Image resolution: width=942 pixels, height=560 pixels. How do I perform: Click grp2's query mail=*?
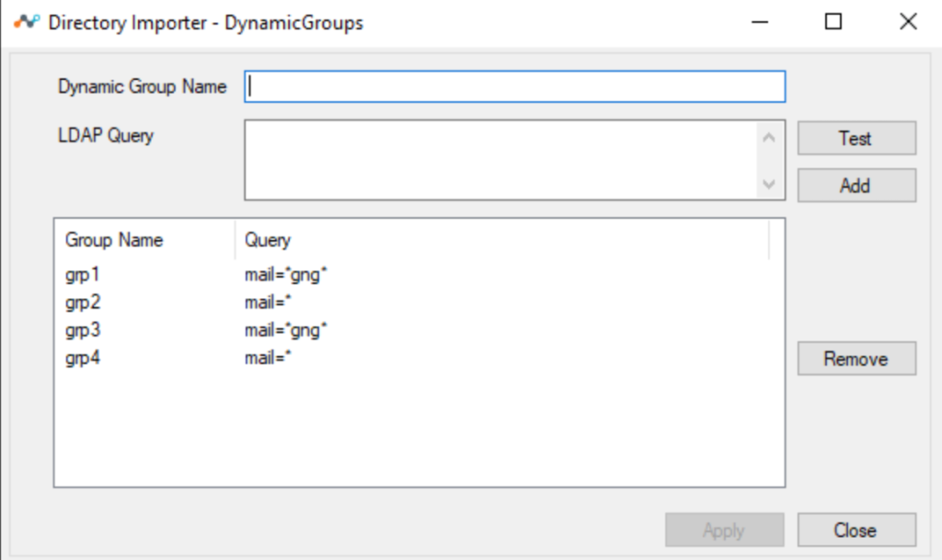268,303
